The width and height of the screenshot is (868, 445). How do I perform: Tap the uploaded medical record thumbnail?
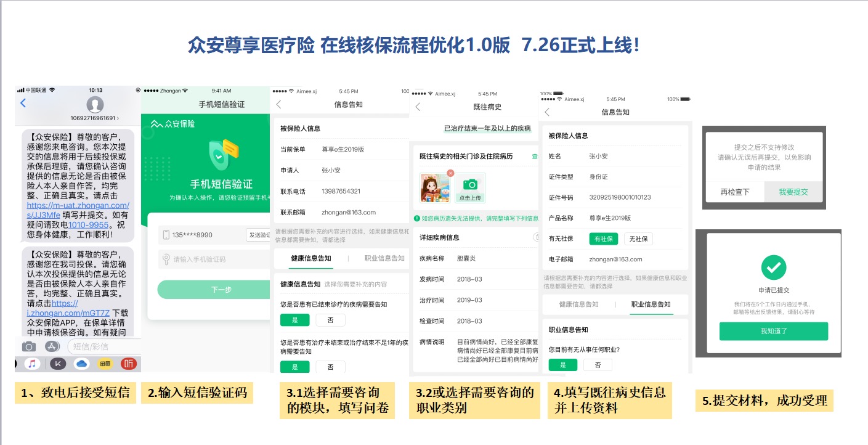[435, 188]
